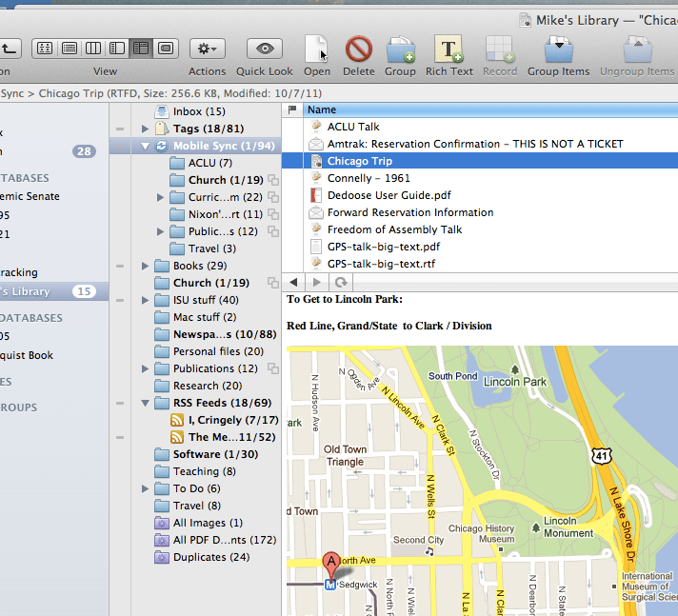Expand the Books folder in the sidebar

[x=146, y=266]
